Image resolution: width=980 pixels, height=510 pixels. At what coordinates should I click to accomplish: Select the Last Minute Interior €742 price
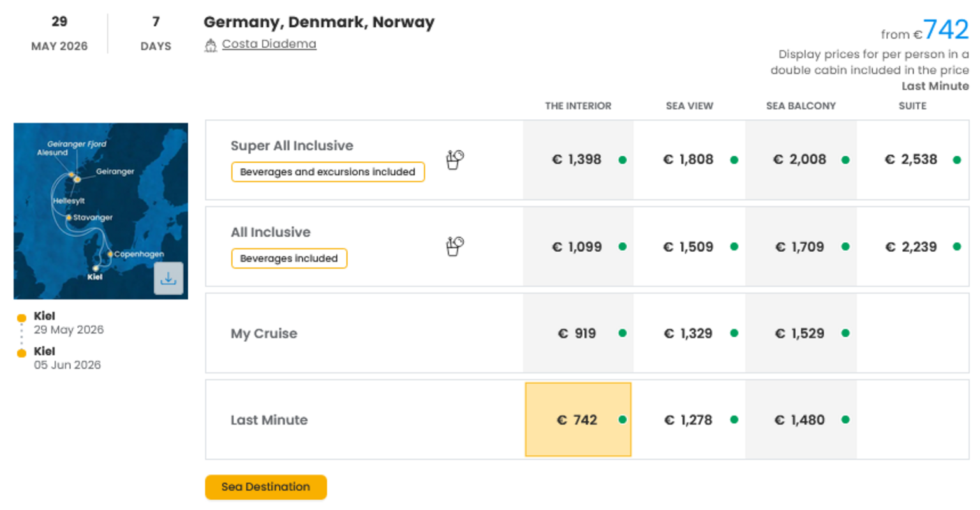click(577, 419)
